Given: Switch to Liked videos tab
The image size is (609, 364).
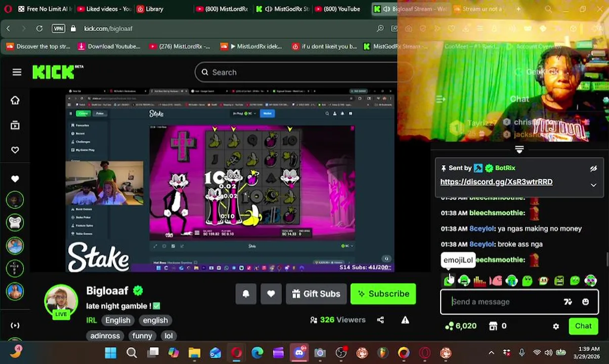Looking at the screenshot, I should point(104,9).
